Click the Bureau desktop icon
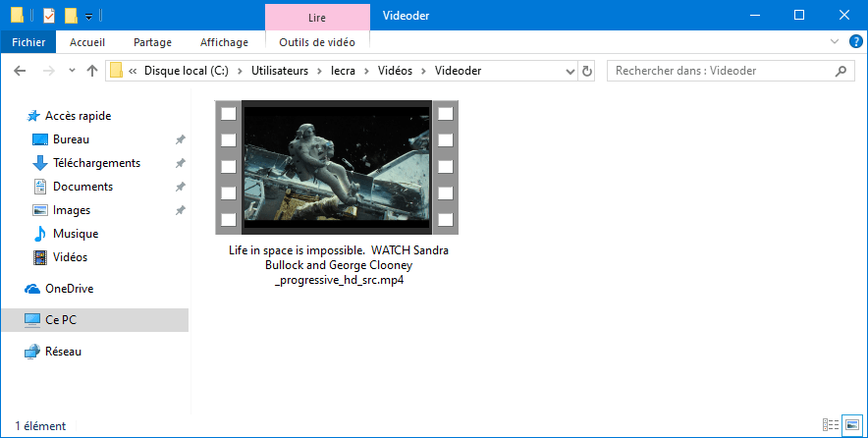The height and width of the screenshot is (438, 868). pos(40,139)
